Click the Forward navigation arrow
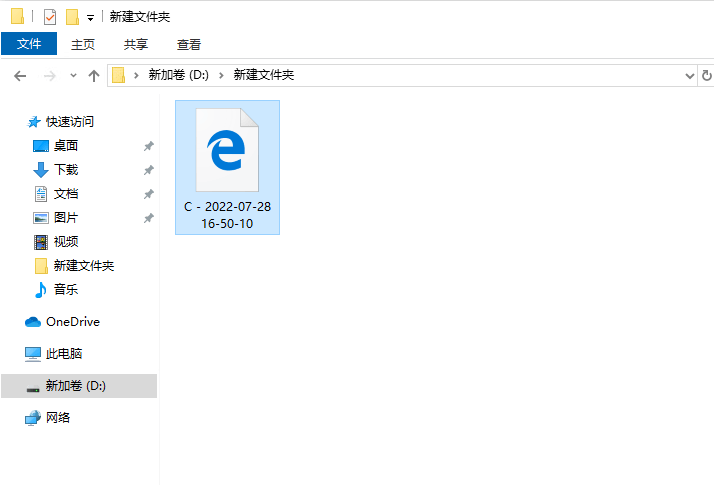 tap(50, 76)
